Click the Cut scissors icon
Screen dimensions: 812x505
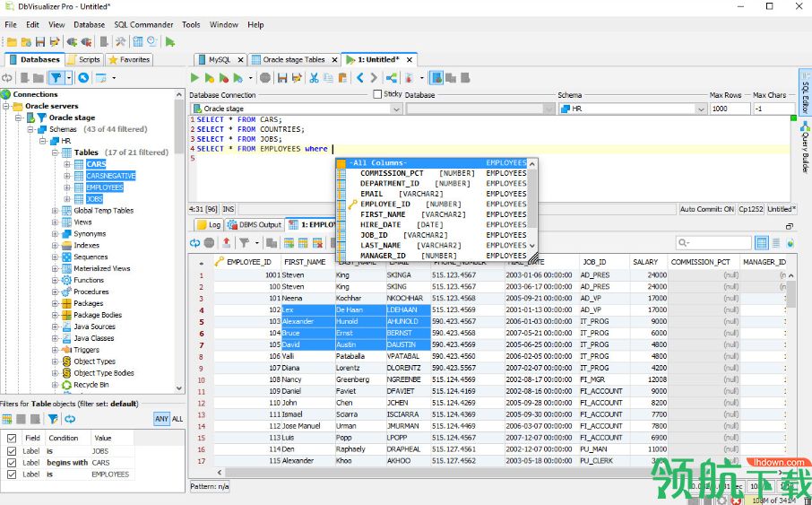pyautogui.click(x=314, y=78)
